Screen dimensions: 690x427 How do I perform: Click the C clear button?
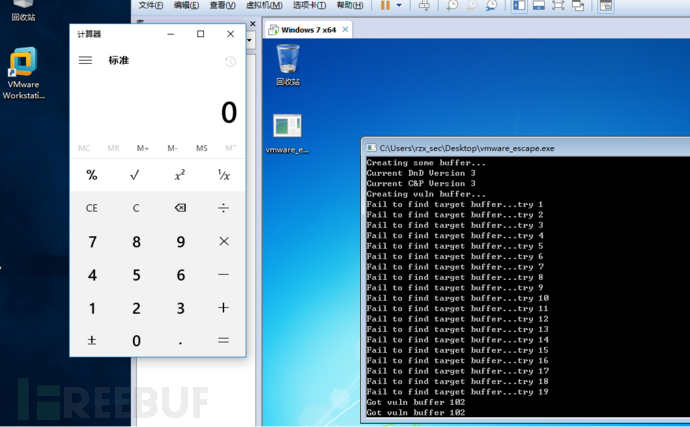pyautogui.click(x=136, y=208)
